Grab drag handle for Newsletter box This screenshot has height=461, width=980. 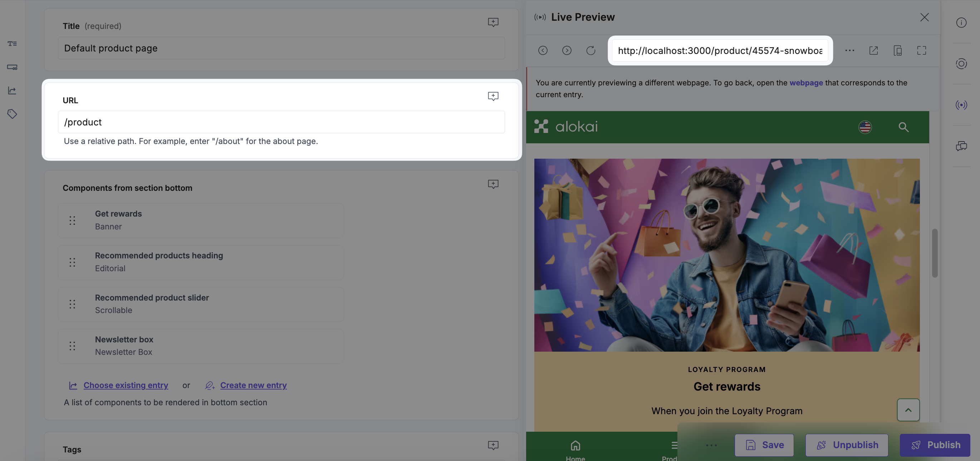(72, 346)
